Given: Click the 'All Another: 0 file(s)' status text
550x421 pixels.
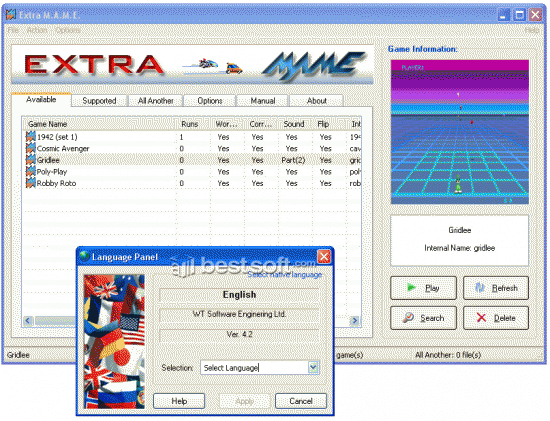Looking at the screenshot, I should pos(448,355).
